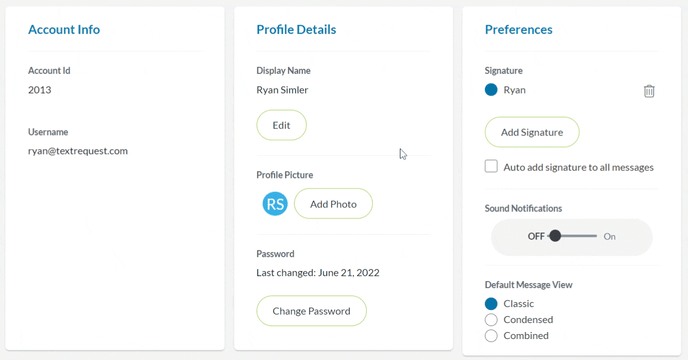Screen dimensions: 688x360
Task: Enable auto add signature to all messages
Action: point(491,166)
